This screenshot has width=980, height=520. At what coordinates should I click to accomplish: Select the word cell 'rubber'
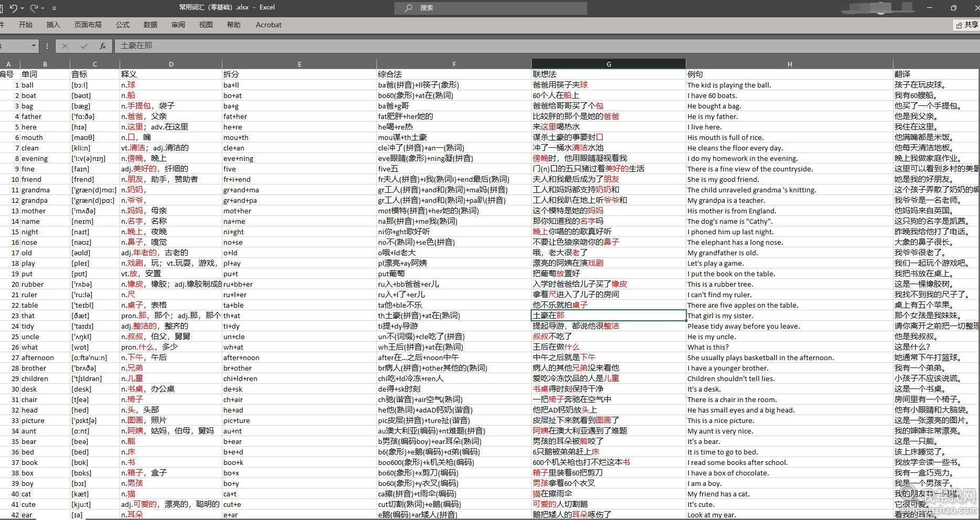45,284
